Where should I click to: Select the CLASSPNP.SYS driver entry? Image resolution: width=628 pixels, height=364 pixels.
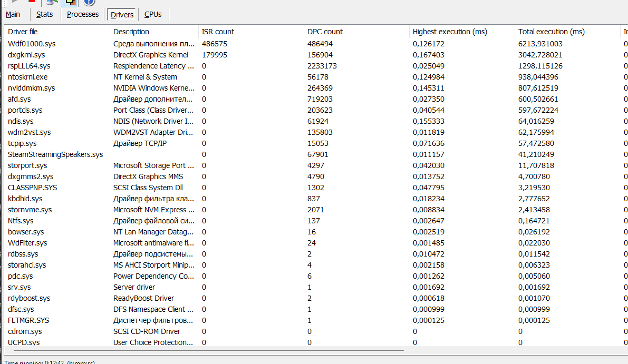[x=33, y=188]
